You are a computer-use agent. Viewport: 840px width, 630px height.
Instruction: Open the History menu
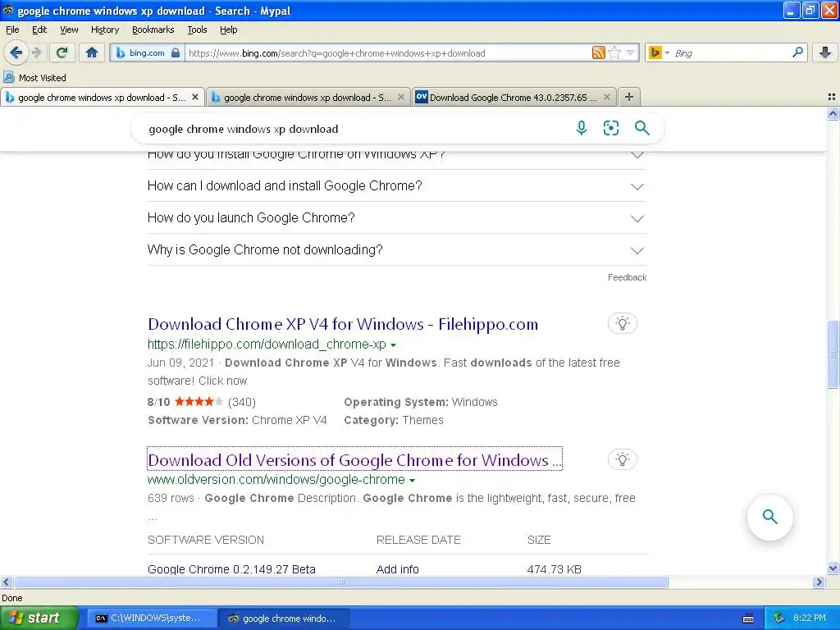click(104, 30)
